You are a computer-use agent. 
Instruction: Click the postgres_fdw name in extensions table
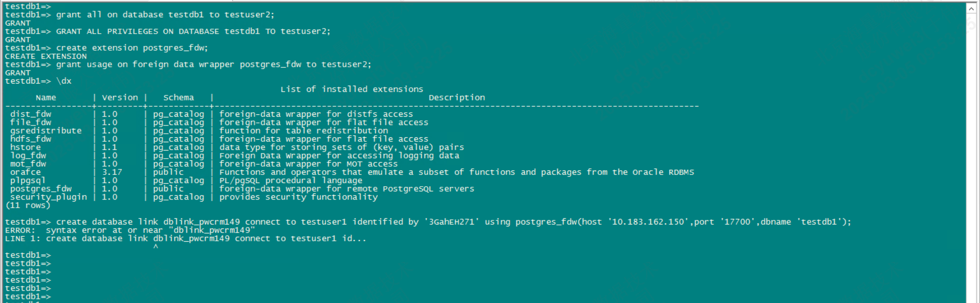[41, 189]
